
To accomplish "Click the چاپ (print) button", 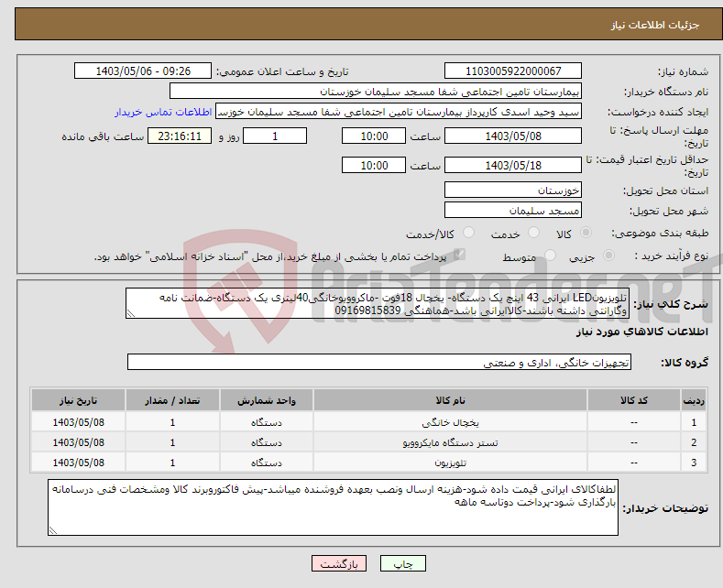I will (x=402, y=563).
